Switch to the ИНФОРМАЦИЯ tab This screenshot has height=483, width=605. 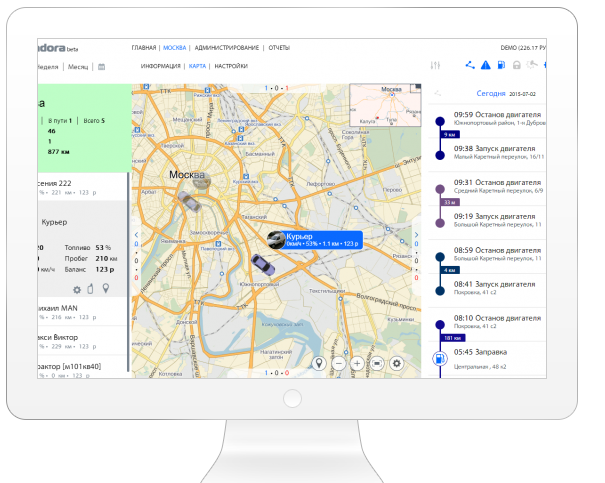(161, 66)
